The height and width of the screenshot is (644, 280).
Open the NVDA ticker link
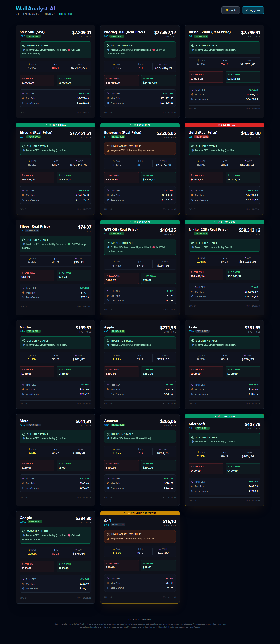22,331
